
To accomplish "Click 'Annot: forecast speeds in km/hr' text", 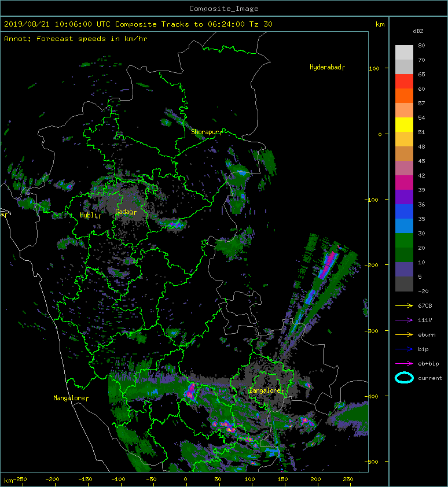I will click(76, 39).
